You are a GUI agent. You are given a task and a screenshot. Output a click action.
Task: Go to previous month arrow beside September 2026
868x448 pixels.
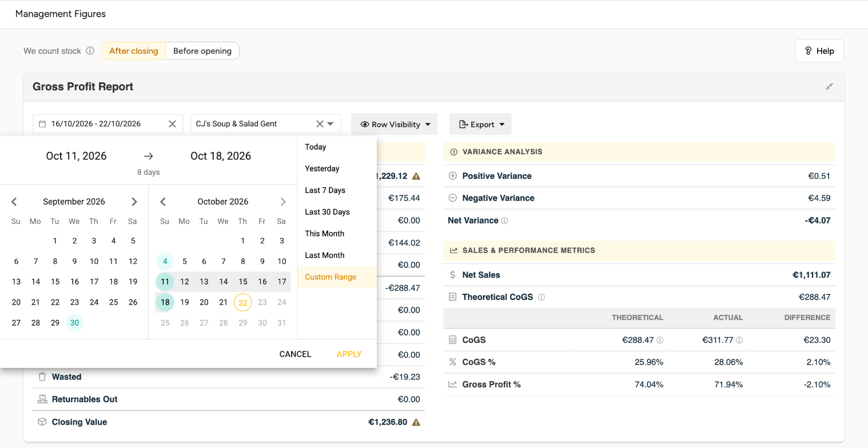pyautogui.click(x=14, y=202)
